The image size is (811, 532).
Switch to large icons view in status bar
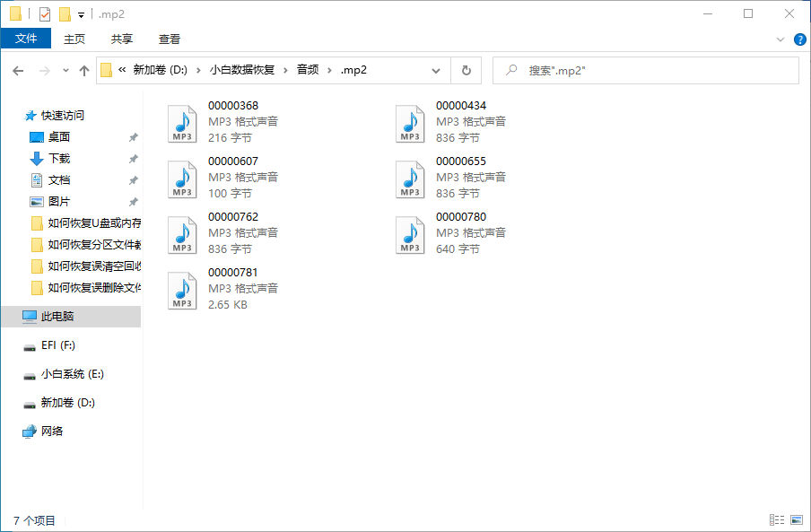point(796,520)
